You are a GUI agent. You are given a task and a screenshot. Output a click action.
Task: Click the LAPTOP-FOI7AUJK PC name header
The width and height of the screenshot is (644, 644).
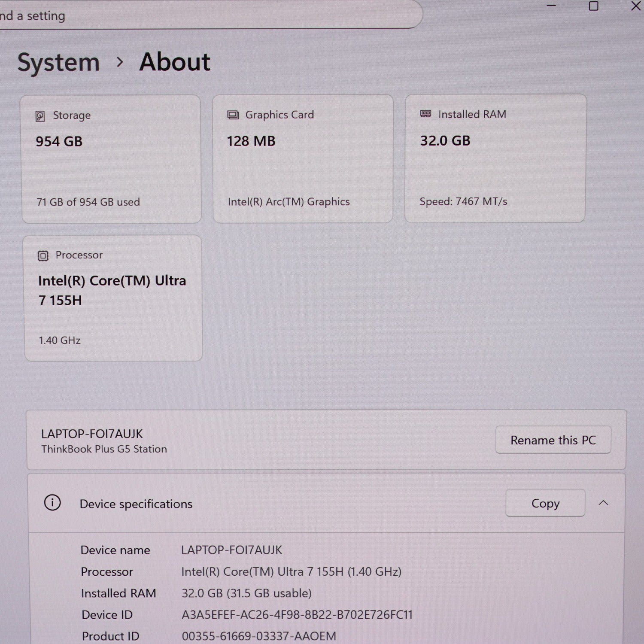tap(92, 434)
